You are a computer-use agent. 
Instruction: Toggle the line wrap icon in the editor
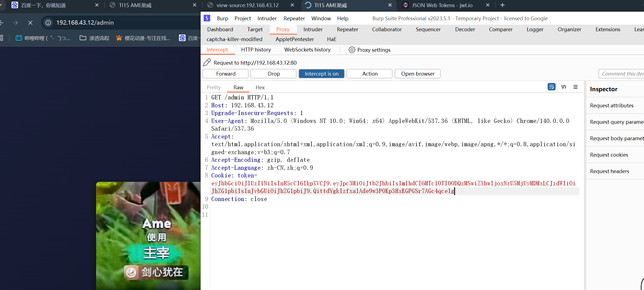(551, 87)
